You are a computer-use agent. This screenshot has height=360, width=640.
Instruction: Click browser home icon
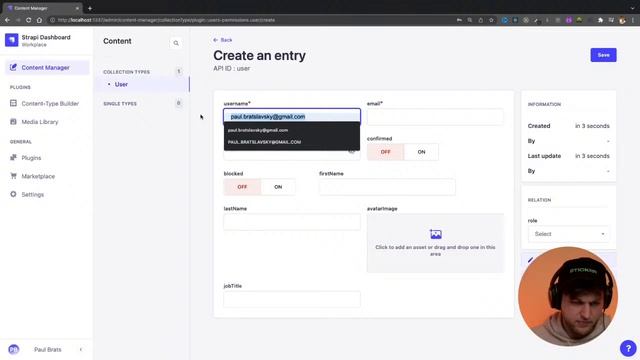click(39, 20)
